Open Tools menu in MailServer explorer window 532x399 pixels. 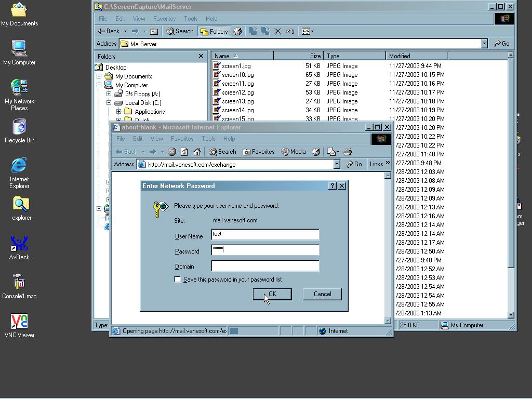coord(191,19)
